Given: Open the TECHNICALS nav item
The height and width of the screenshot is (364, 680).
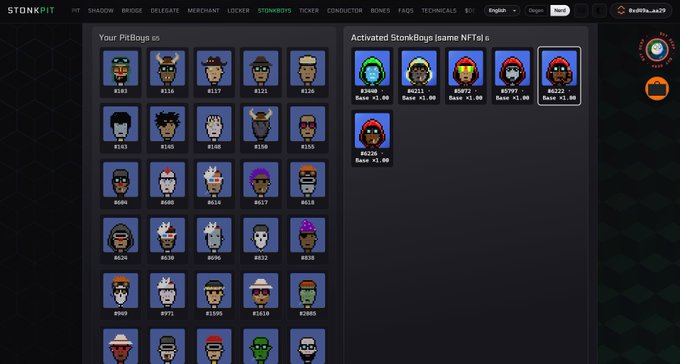Looking at the screenshot, I should tap(439, 10).
